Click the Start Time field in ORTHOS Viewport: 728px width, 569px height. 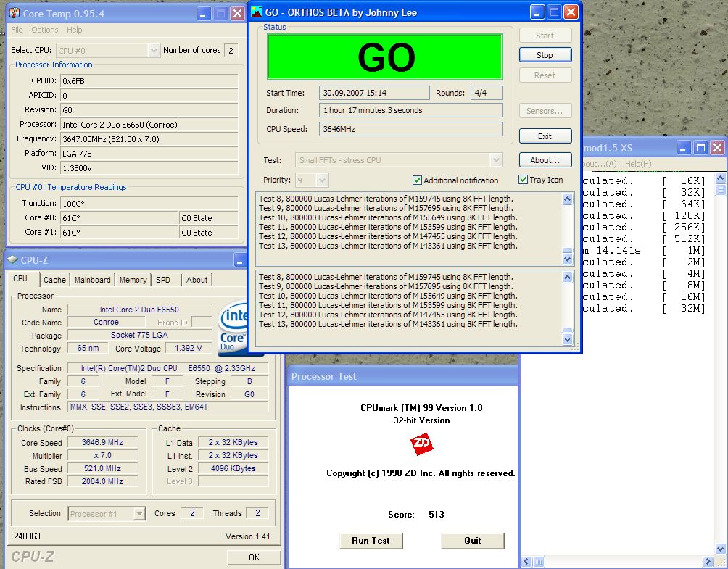click(374, 93)
